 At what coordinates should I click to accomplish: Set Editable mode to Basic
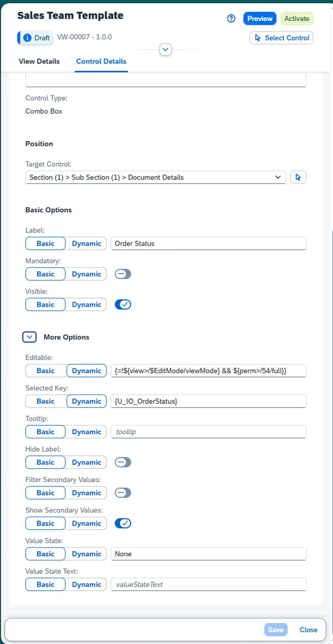point(46,371)
